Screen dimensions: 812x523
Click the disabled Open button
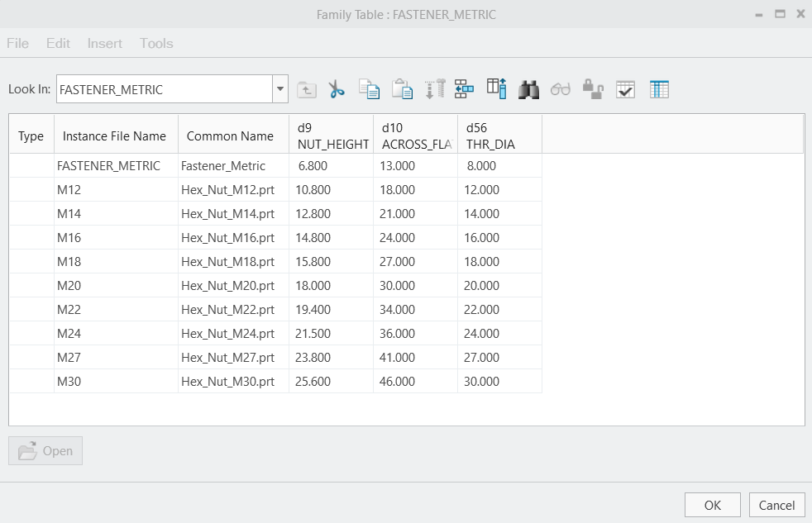click(45, 450)
